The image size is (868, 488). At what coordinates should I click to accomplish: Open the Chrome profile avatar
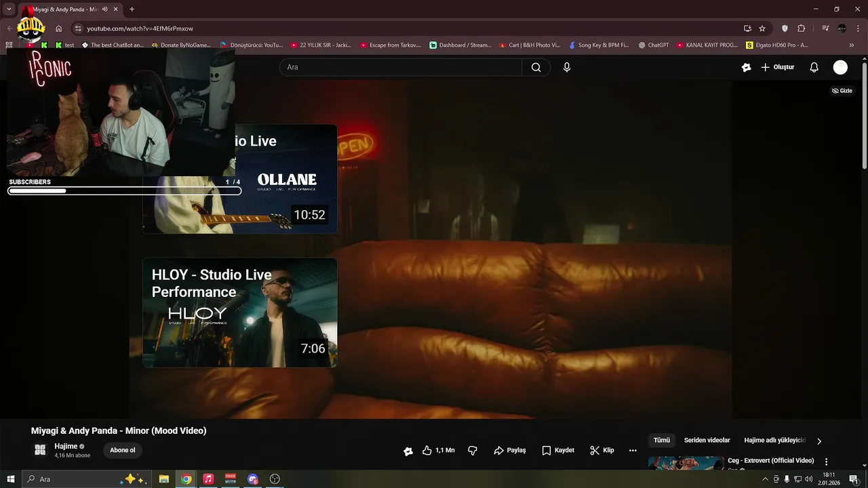[842, 28]
